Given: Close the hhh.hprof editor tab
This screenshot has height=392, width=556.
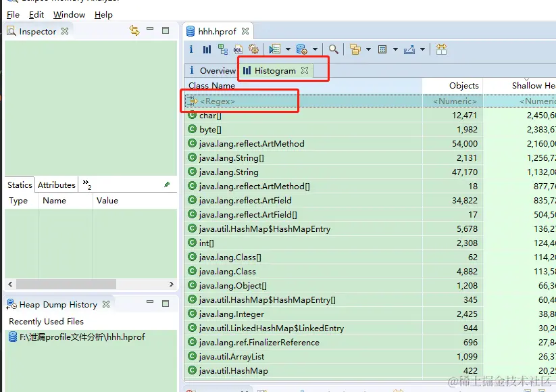Looking at the screenshot, I should click(x=245, y=31).
